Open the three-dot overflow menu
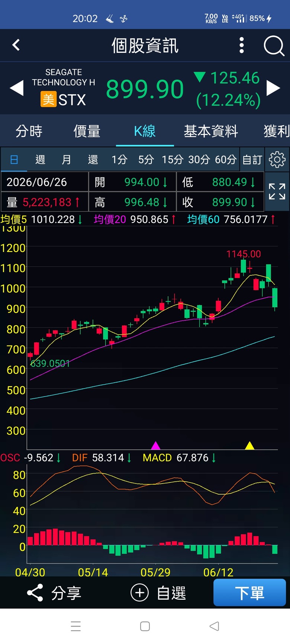The width and height of the screenshot is (290, 644). click(x=242, y=45)
